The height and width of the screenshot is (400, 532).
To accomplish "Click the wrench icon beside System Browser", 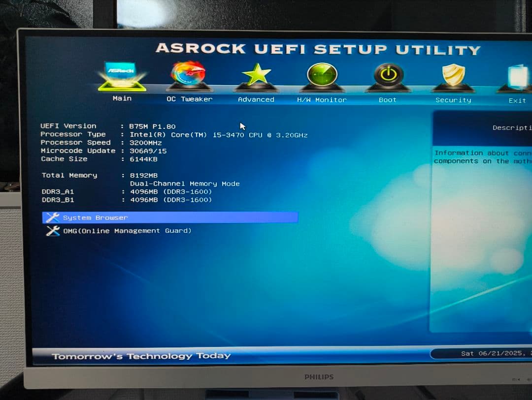I will tap(53, 217).
